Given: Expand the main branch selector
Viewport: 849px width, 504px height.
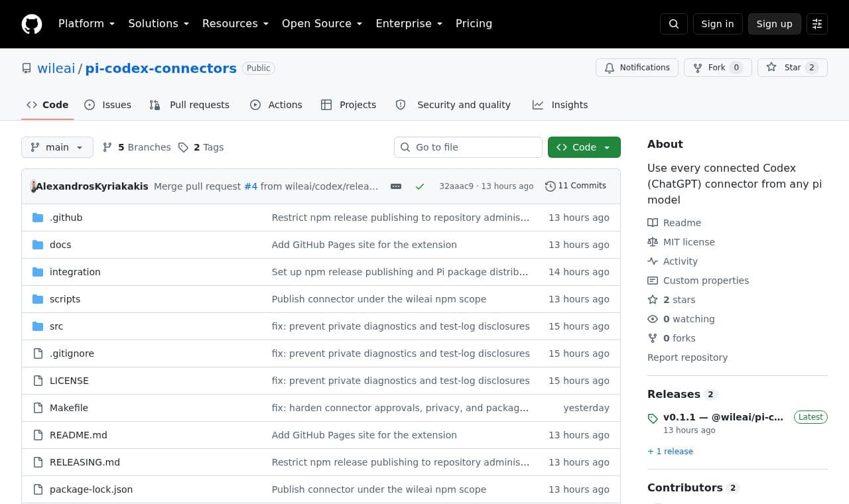Looking at the screenshot, I should pos(57,147).
